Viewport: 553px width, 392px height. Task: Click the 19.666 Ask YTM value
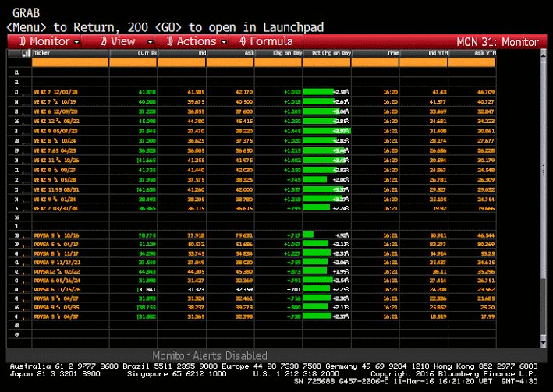(486, 208)
